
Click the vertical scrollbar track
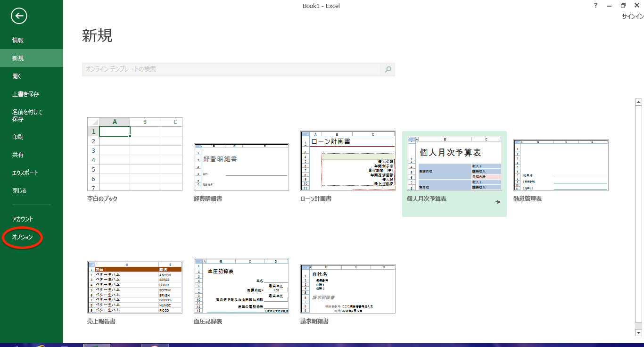pos(638,212)
